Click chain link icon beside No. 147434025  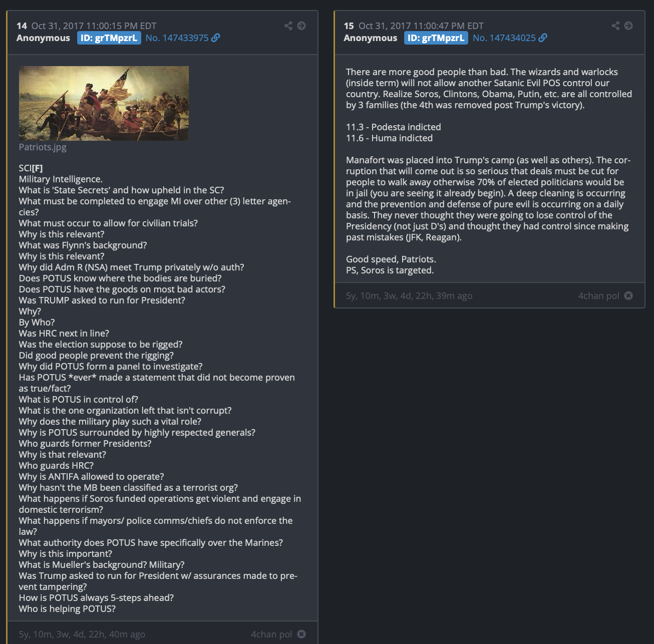pos(543,38)
